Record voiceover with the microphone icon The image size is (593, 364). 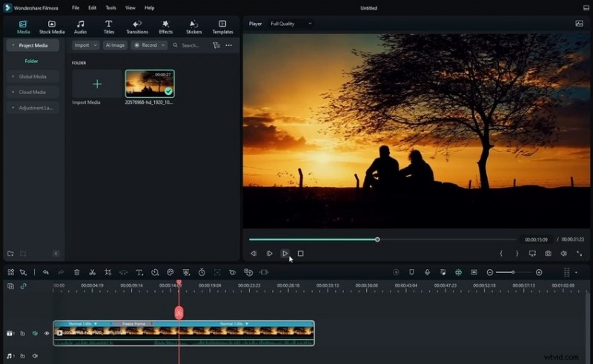(x=427, y=272)
